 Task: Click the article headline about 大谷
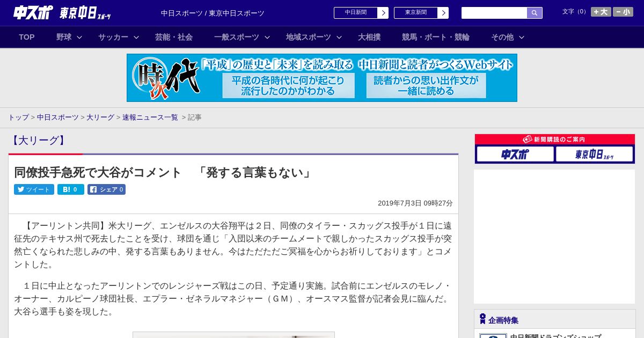click(x=164, y=172)
